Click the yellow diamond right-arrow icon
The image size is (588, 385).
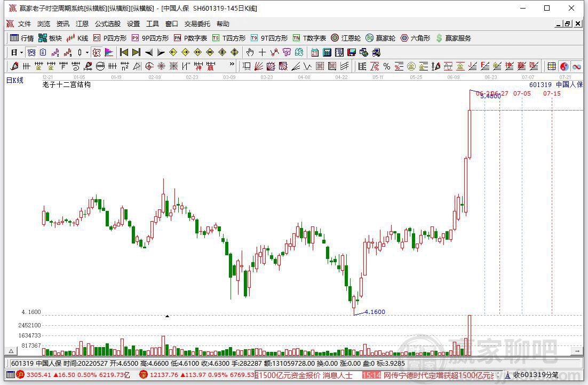tap(186, 52)
